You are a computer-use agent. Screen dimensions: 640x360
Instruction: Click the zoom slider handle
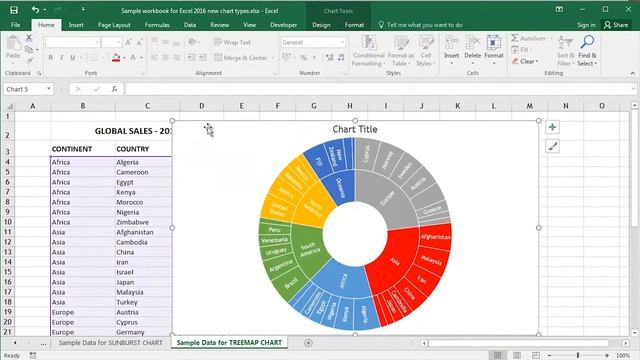coord(578,356)
